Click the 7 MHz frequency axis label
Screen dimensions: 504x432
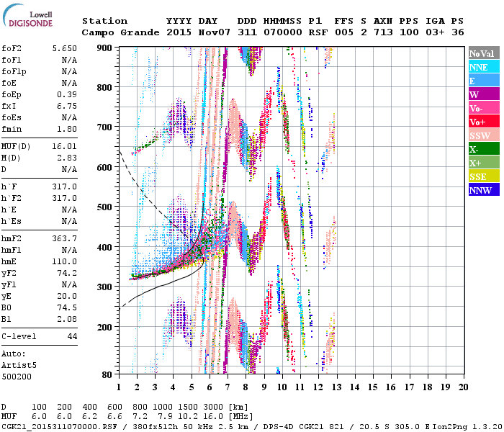(228, 387)
